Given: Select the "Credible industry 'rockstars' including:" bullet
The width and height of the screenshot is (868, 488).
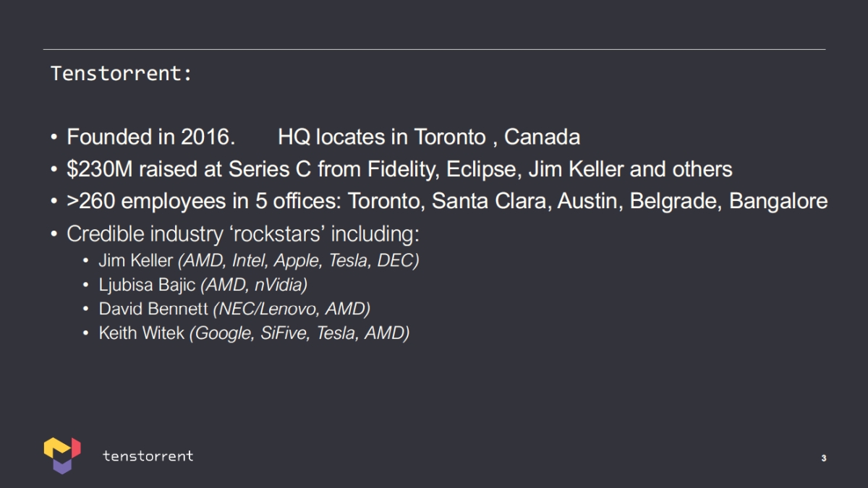Looking at the screenshot, I should pos(243,234).
